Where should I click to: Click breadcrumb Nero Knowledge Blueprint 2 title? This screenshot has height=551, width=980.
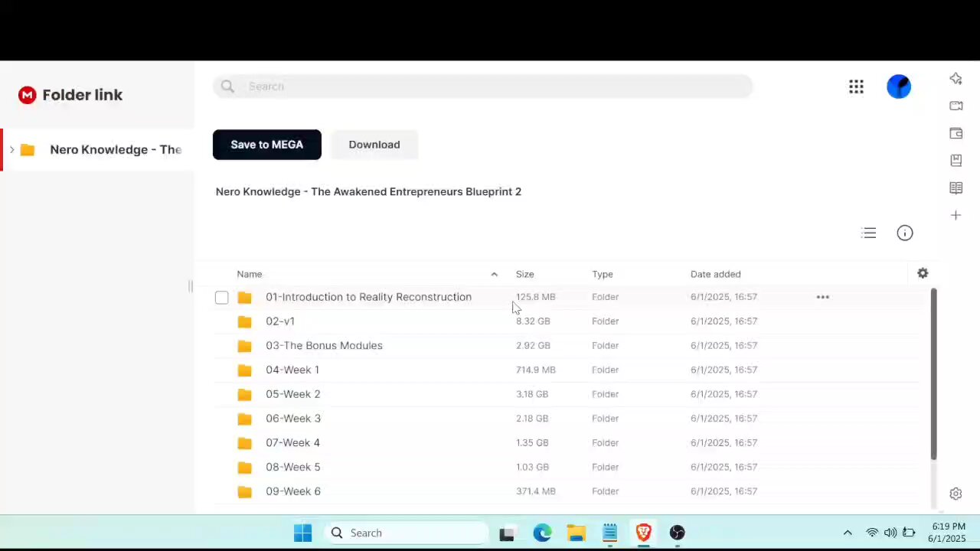(x=368, y=191)
